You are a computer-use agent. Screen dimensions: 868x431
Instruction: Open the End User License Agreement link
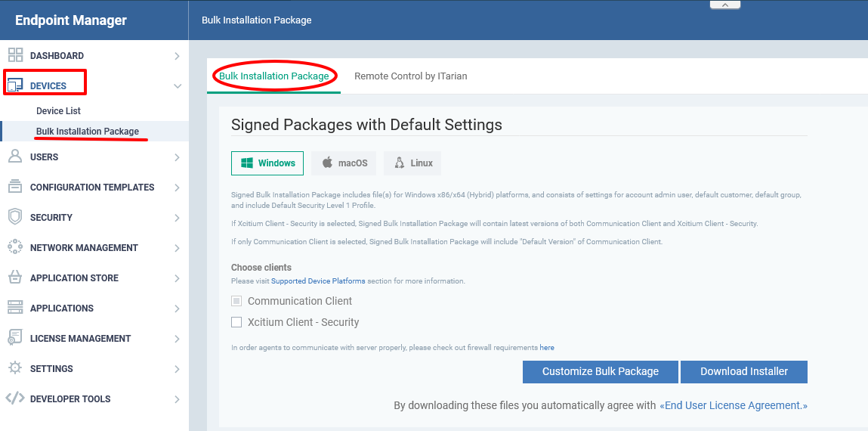[x=734, y=405]
